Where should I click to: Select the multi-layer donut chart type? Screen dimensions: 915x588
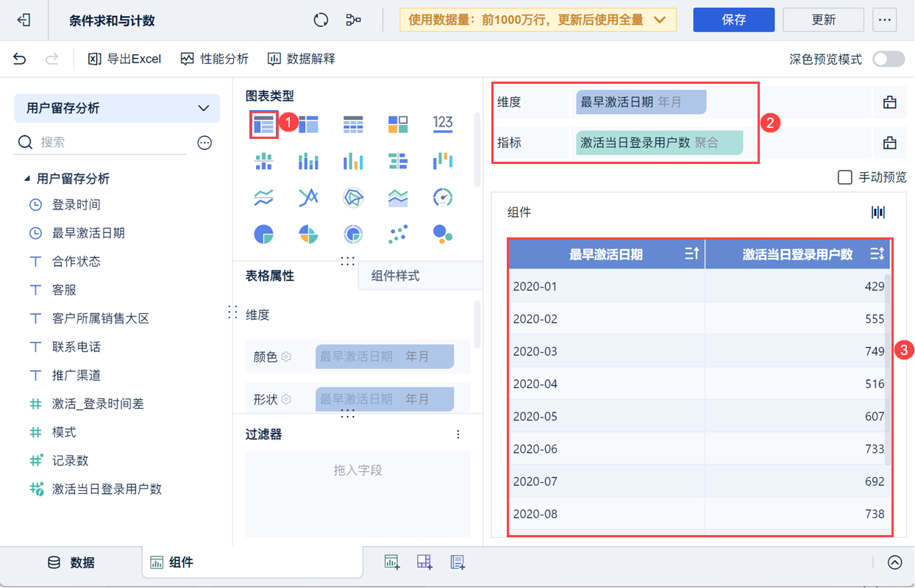tap(353, 234)
